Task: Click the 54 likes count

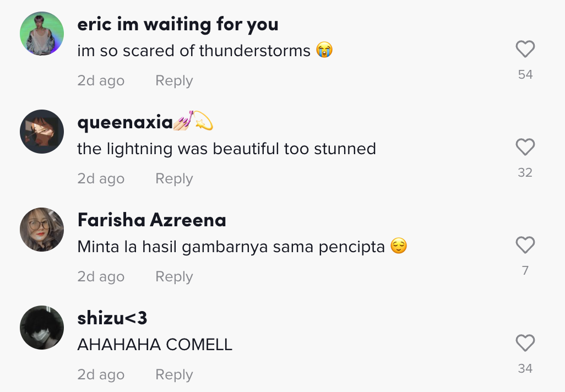Action: 525,75
